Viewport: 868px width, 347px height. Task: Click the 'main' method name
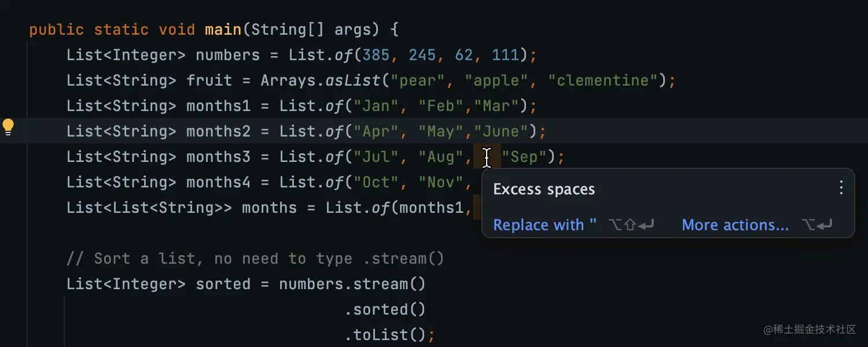223,29
